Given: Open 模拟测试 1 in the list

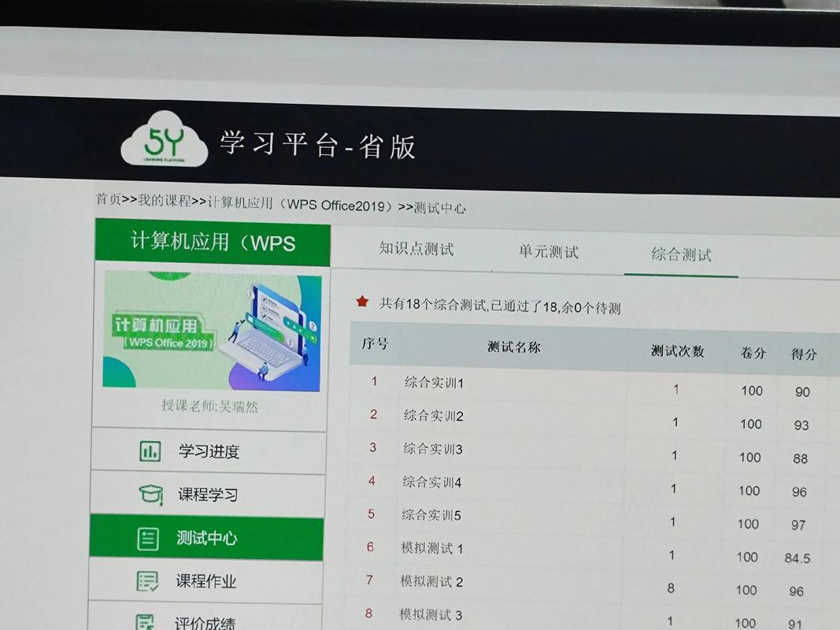Looking at the screenshot, I should pos(431,548).
